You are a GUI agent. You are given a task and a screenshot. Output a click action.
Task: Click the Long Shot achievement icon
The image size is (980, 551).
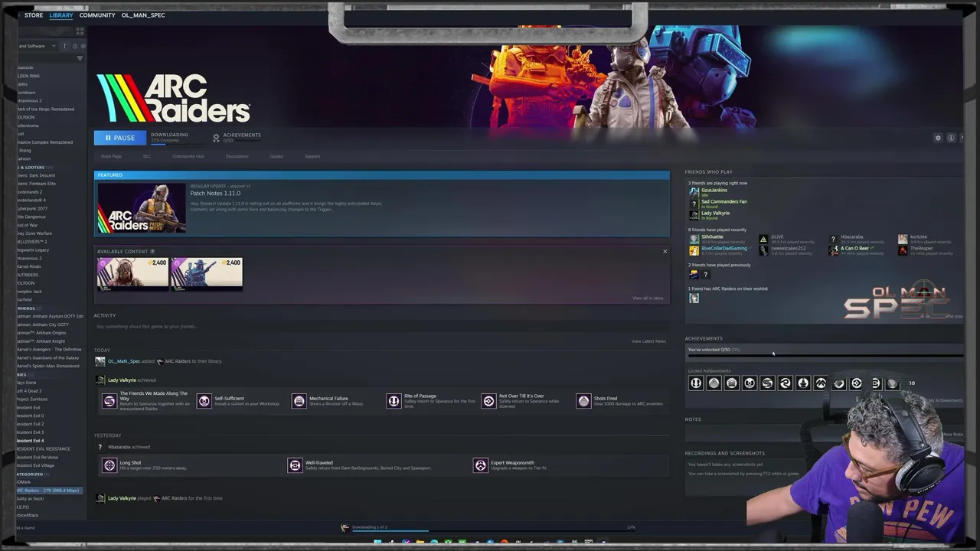(x=109, y=465)
